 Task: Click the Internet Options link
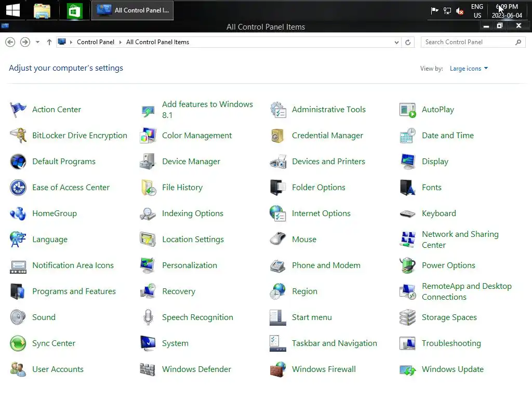coord(321,214)
